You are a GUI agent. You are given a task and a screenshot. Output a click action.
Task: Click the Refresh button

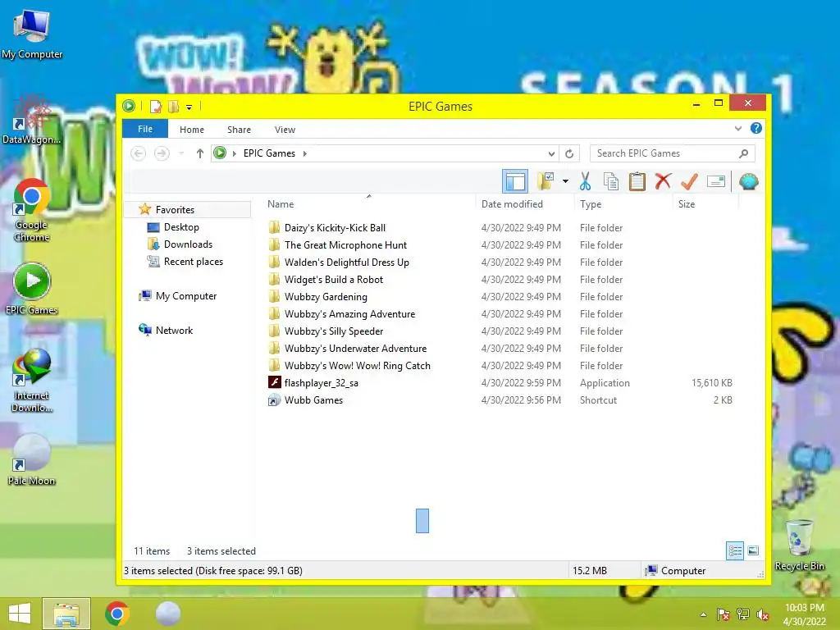coord(569,153)
